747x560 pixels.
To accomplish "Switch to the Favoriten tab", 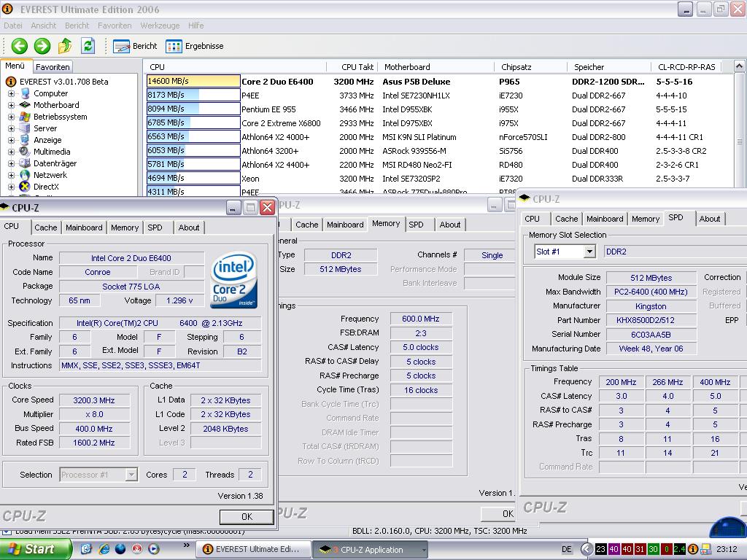I will pos(53,67).
